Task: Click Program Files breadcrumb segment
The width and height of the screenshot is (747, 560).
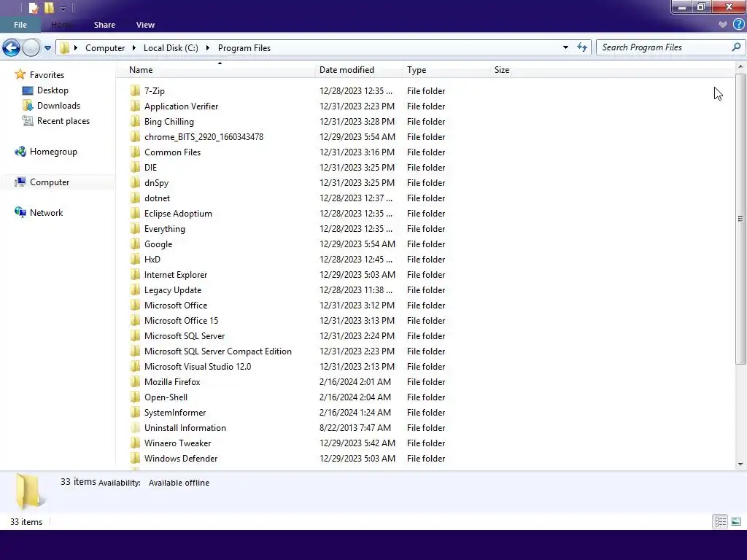Action: (244, 47)
